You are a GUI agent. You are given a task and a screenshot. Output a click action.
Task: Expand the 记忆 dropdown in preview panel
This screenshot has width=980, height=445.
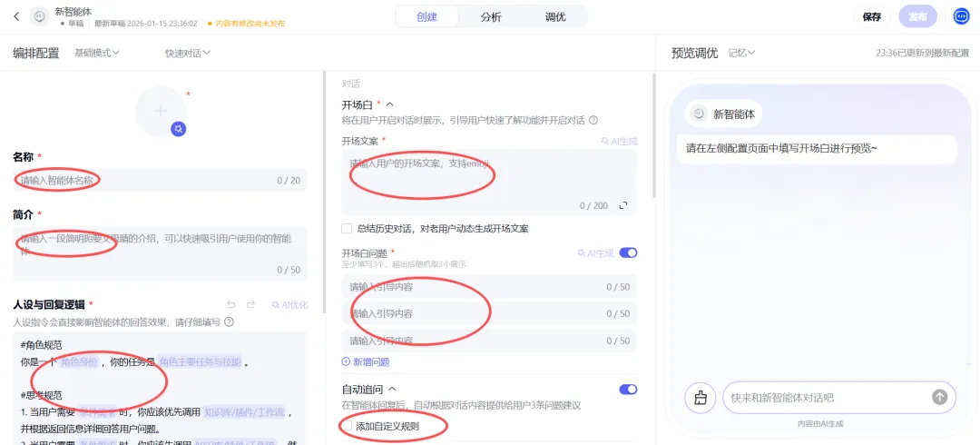(x=741, y=53)
